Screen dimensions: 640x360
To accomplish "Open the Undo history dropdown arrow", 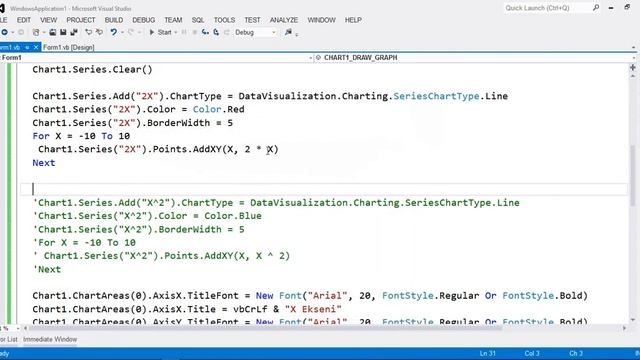I will pyautogui.click(x=122, y=33).
